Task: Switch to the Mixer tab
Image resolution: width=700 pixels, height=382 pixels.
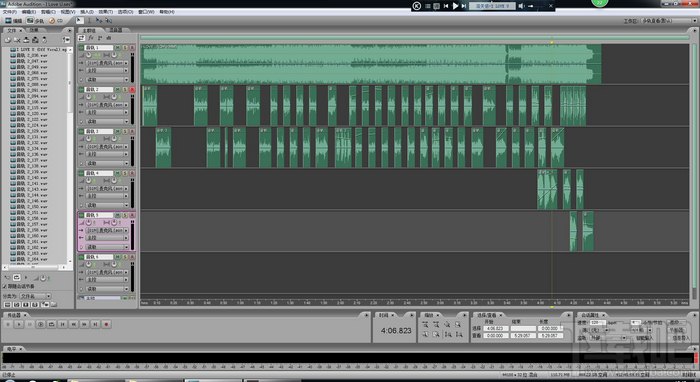Action: pos(116,30)
